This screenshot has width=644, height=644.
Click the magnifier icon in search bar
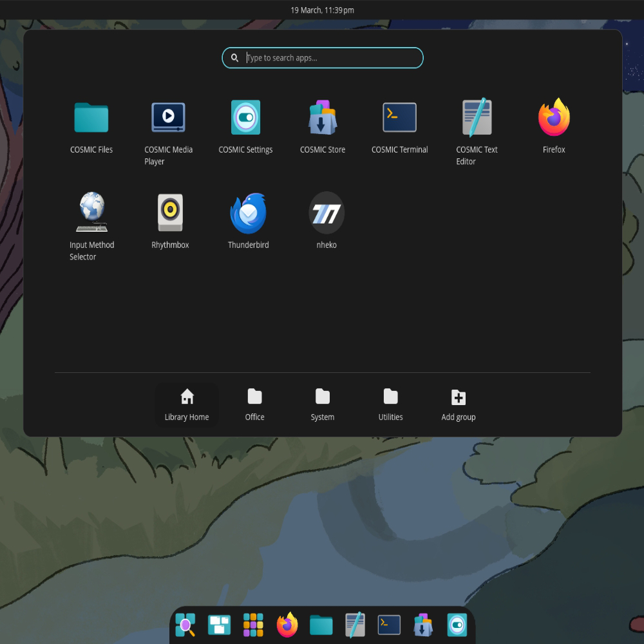(x=234, y=58)
